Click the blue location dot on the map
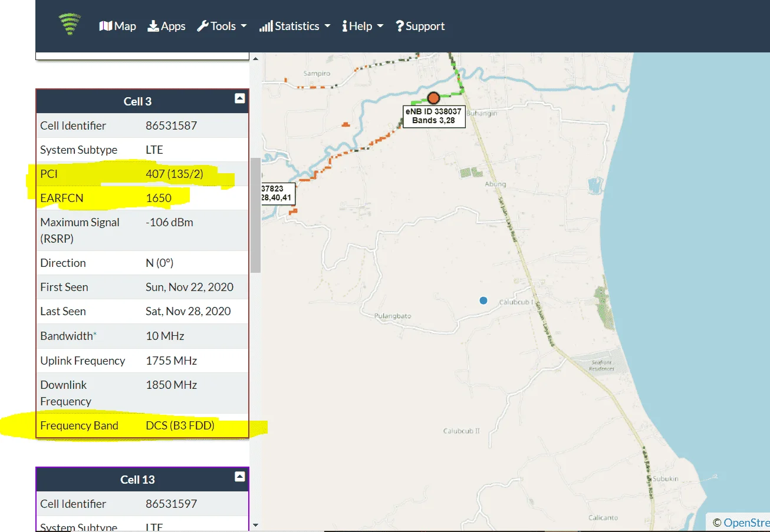The image size is (770, 532). (483, 300)
